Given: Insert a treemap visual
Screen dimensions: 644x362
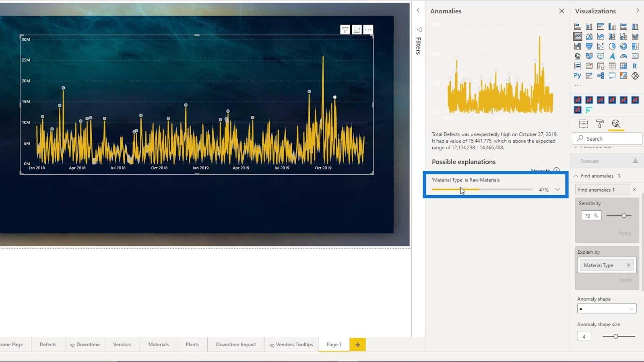Looking at the screenshot, I should (635, 46).
